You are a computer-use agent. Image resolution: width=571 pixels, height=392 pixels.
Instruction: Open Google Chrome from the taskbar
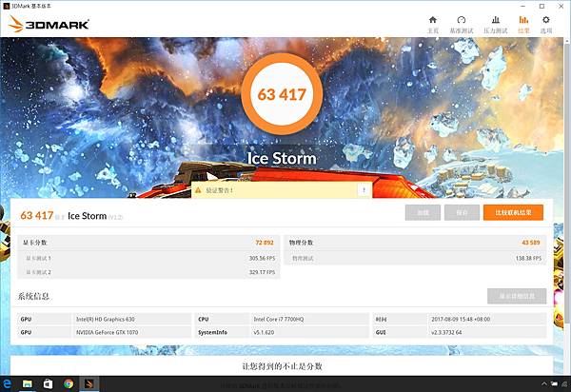coord(69,383)
